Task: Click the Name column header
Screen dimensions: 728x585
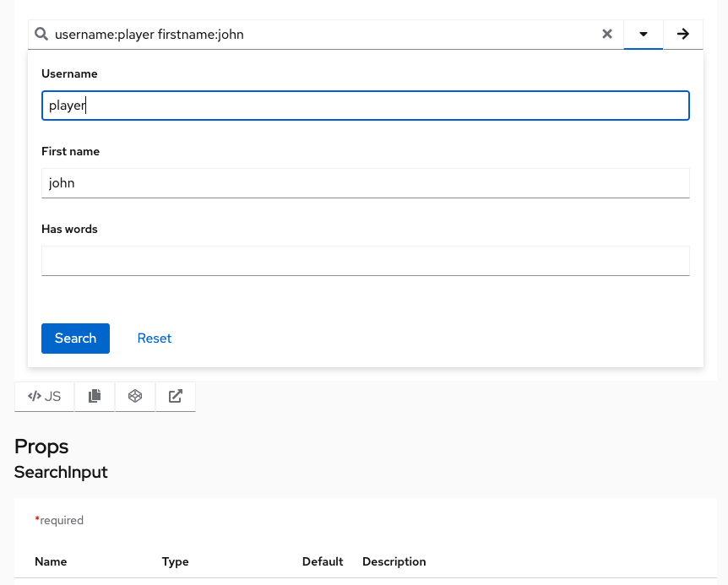Action: pos(51,561)
